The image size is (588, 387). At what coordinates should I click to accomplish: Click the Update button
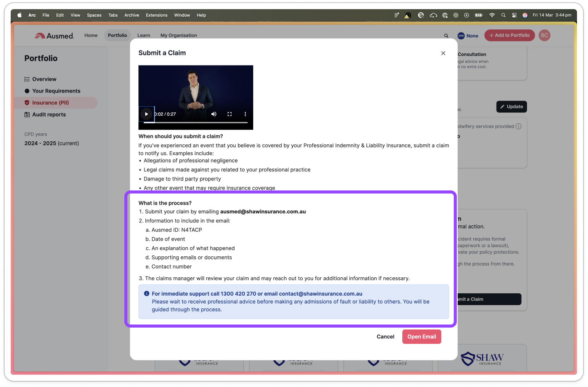[x=512, y=107]
